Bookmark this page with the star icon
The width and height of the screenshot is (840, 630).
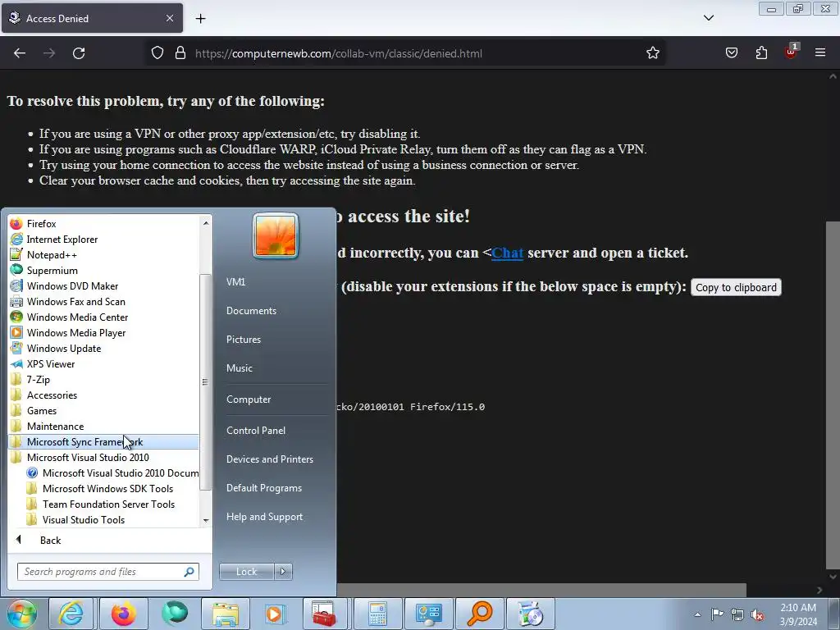click(652, 53)
